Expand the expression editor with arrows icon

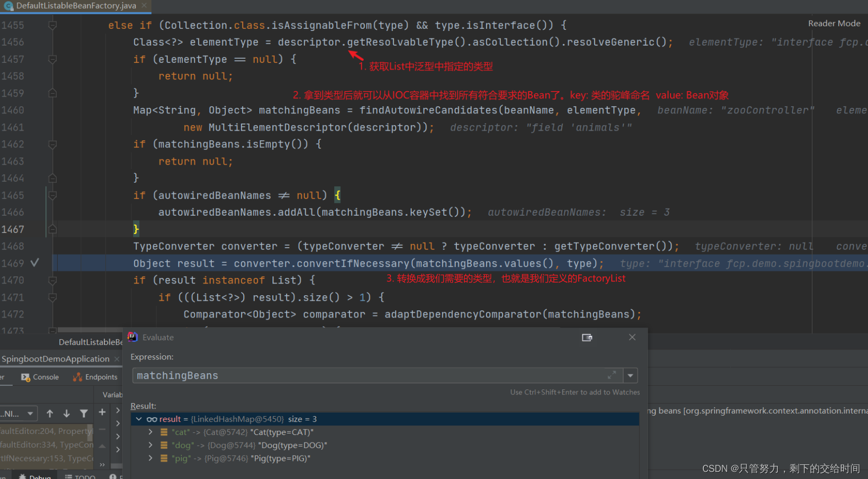tap(612, 375)
